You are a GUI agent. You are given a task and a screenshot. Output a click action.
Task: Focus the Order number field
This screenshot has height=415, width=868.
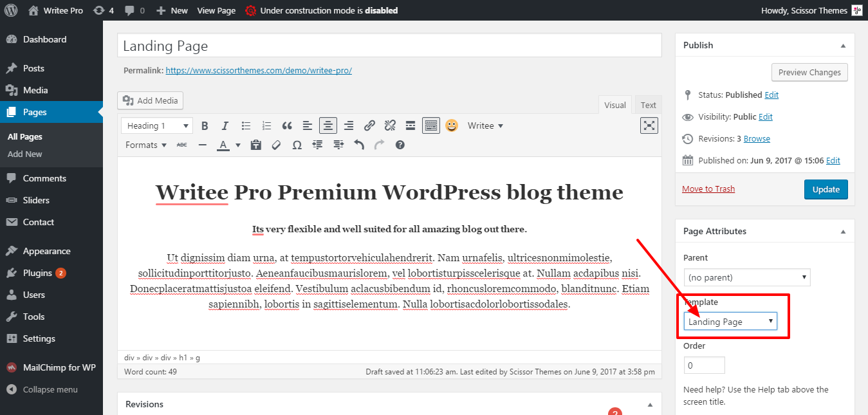(704, 365)
